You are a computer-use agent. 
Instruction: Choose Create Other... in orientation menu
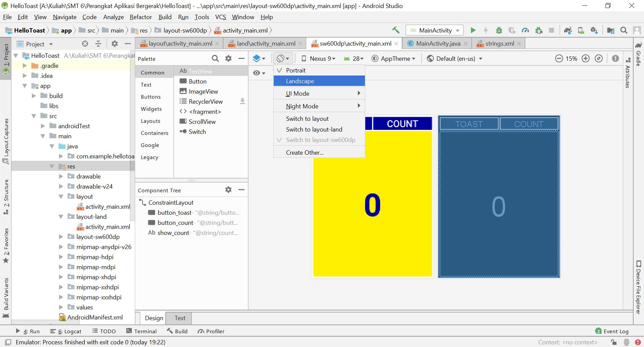(305, 152)
